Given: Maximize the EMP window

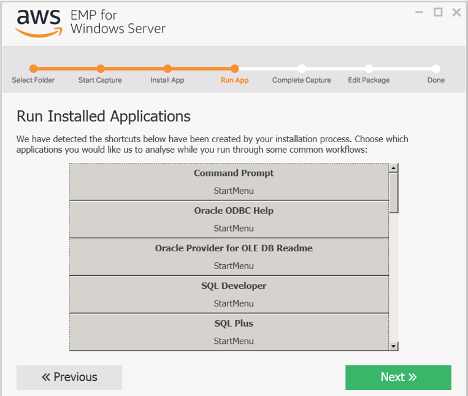Looking at the screenshot, I should pos(438,12).
